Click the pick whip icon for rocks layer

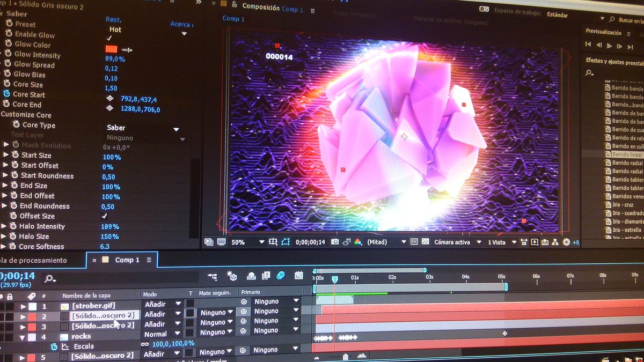click(244, 331)
